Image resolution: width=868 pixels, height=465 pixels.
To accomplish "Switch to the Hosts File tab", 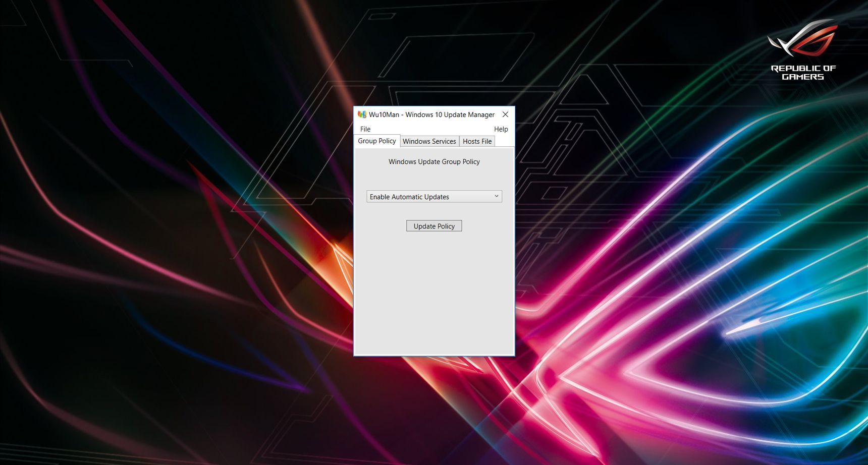I will click(x=477, y=141).
